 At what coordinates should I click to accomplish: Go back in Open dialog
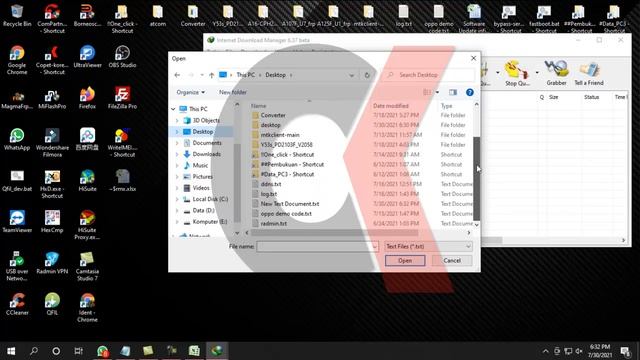177,75
